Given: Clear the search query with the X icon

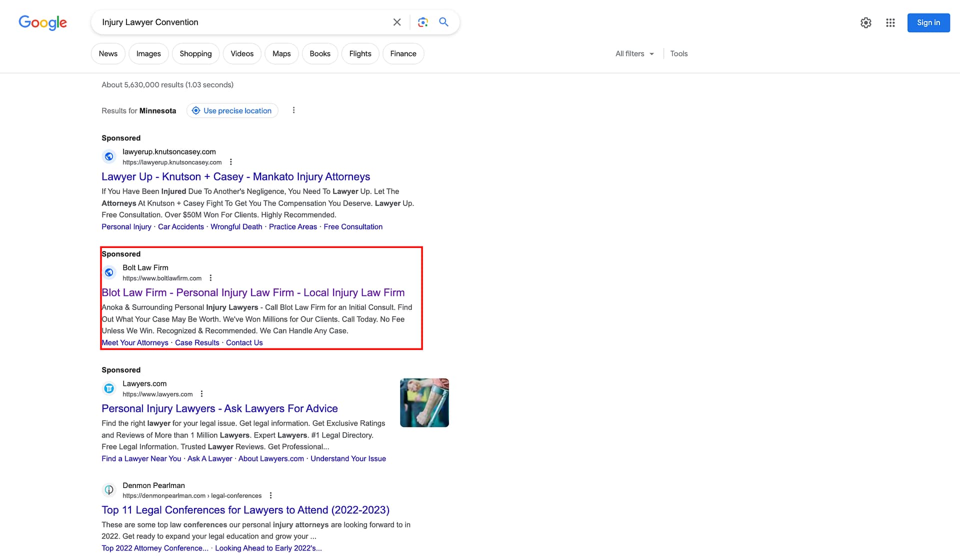Looking at the screenshot, I should 396,22.
